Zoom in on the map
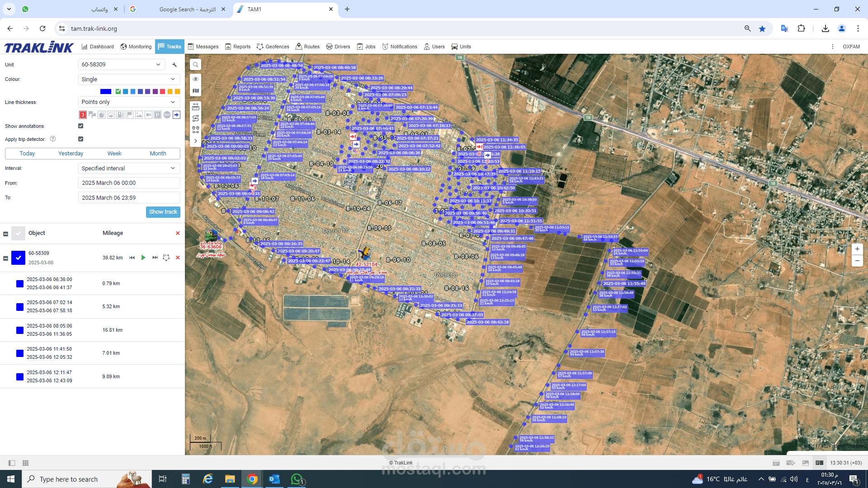 (x=857, y=249)
